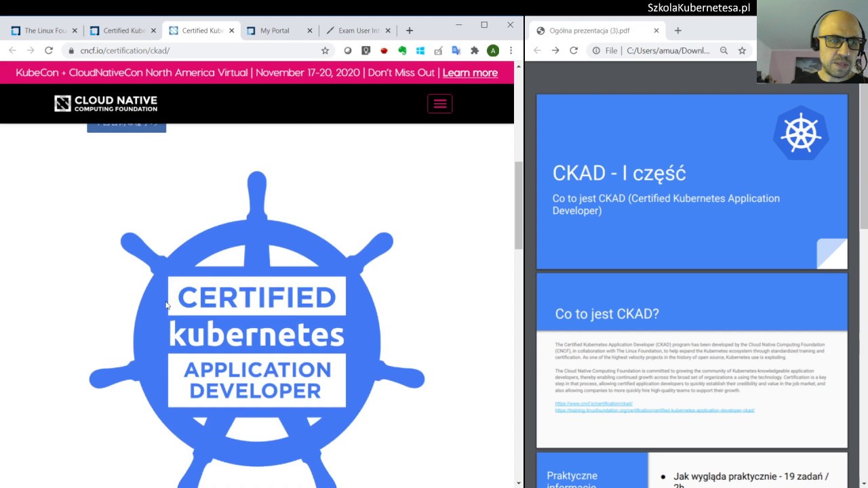Viewport: 868px width, 488px height.
Task: Click the Kubernetes wheel icon on first slide
Action: (801, 133)
